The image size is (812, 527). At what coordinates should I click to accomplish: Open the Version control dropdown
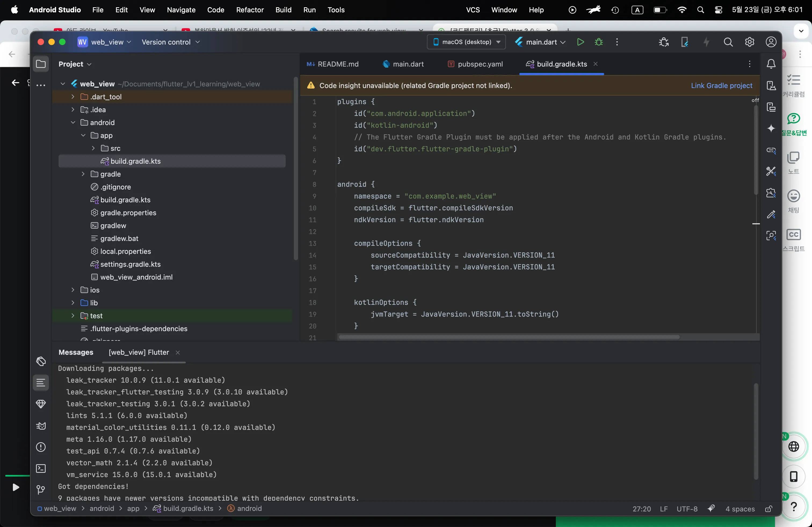[171, 42]
